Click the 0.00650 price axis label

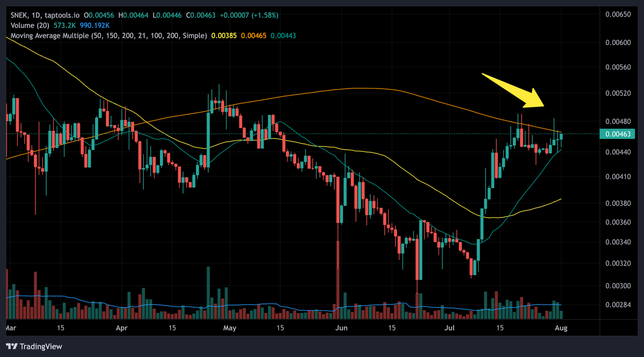[618, 14]
